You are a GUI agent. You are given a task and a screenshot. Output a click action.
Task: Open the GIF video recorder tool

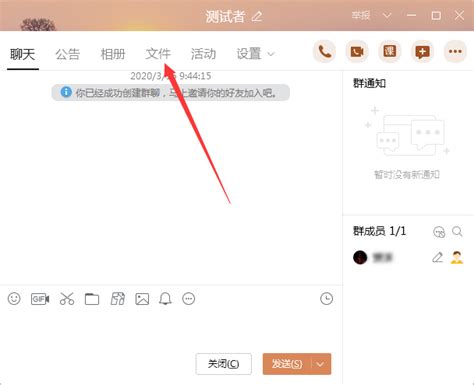[40, 299]
